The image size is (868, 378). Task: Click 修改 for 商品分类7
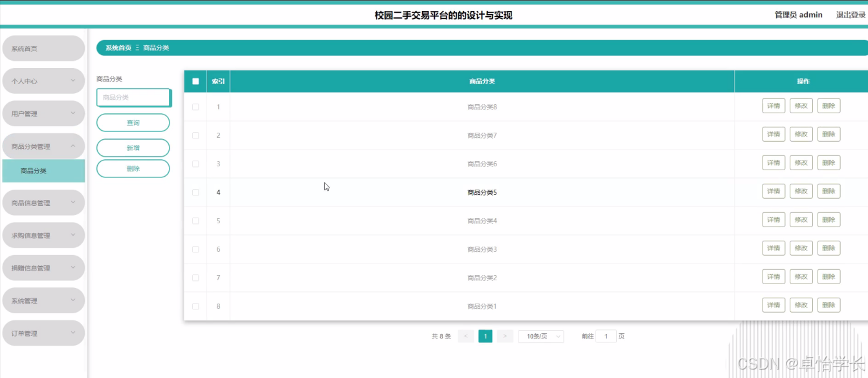[801, 135]
